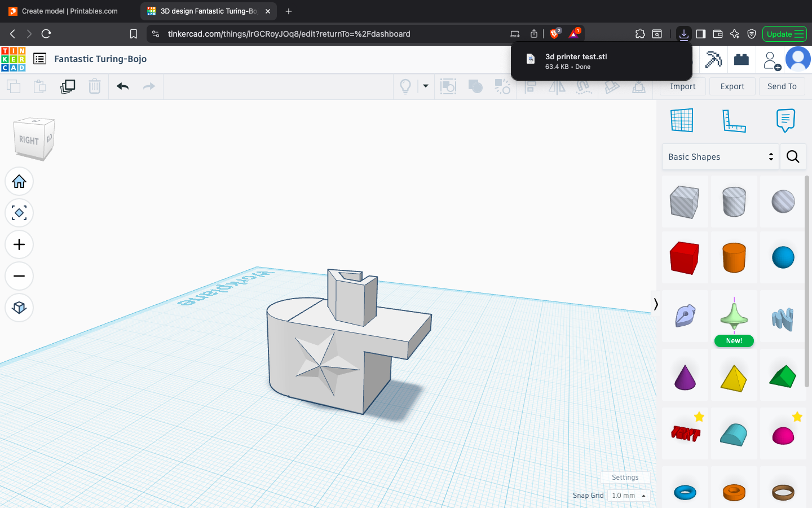Open the Settings button above snap grid
Screen dimensions: 812x508
(625, 478)
